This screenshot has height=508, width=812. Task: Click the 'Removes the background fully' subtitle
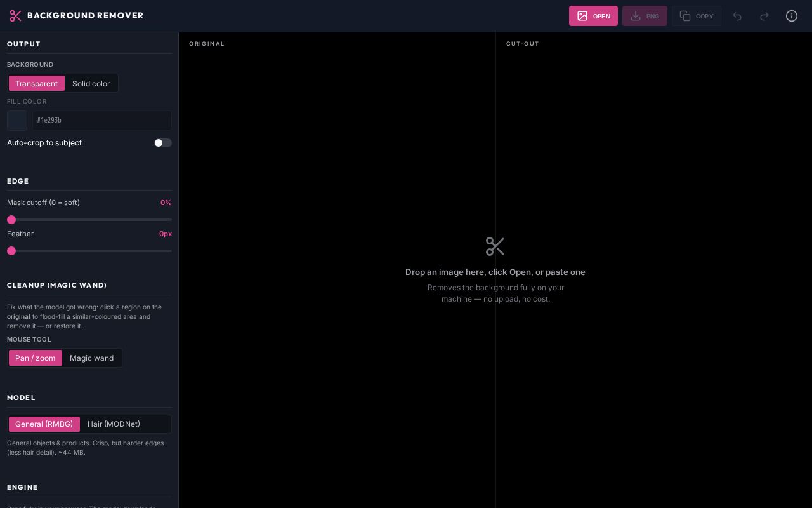[x=495, y=293]
